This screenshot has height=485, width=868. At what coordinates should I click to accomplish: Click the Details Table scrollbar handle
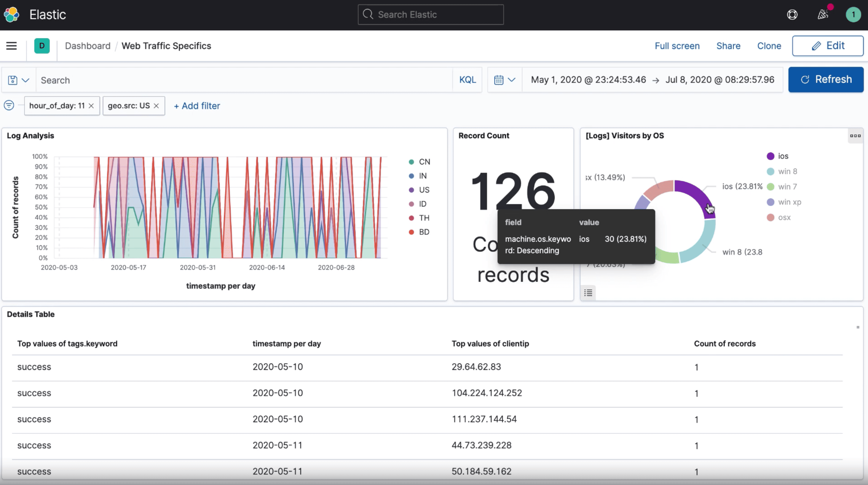coord(858,327)
